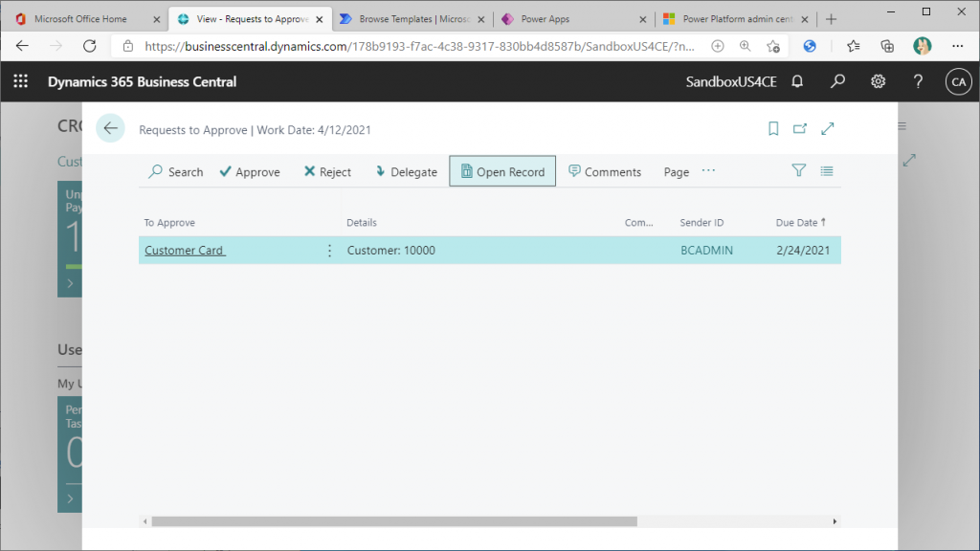This screenshot has width=980, height=551.
Task: Sort by the Details column header
Action: coord(361,222)
